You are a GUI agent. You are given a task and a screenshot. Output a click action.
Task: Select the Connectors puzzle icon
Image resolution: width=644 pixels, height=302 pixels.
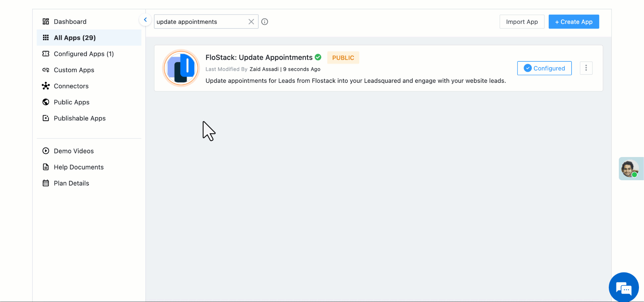[x=46, y=86]
